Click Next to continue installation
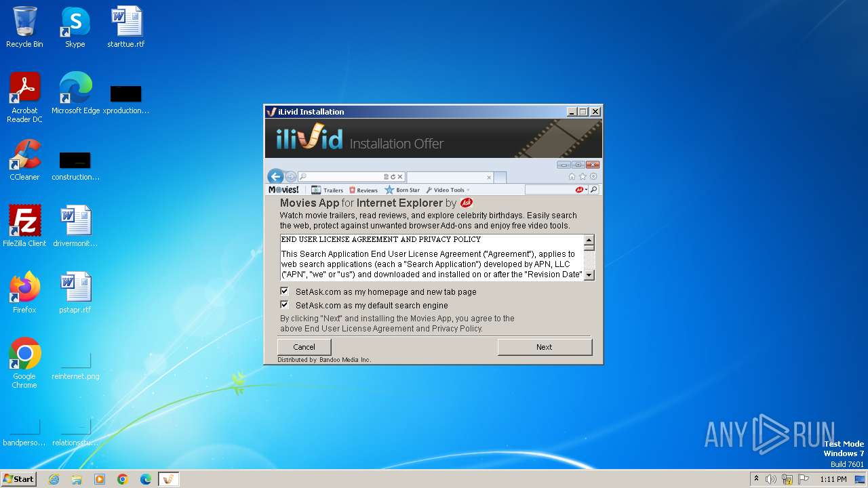The height and width of the screenshot is (488, 868). coord(545,347)
